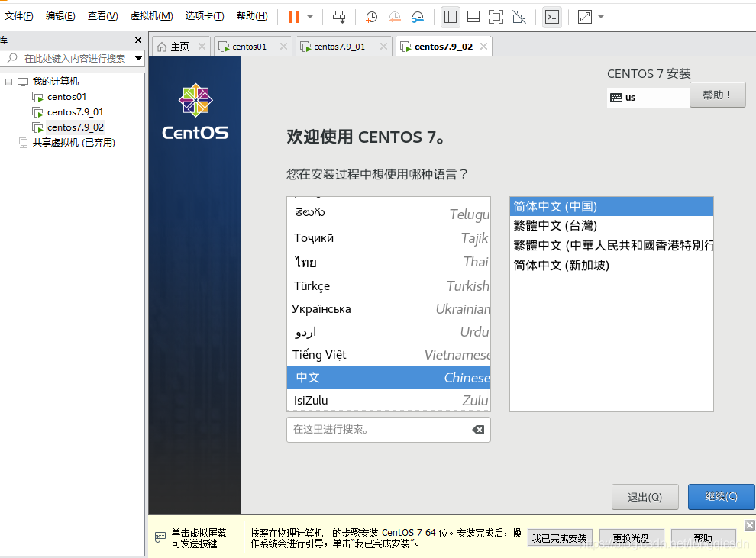Click the stretch guest display icon
This screenshot has width=756, height=558.
[x=585, y=17]
